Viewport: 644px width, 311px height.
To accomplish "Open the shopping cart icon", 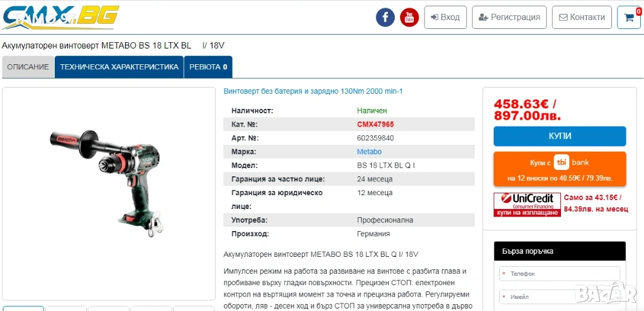I will click(628, 17).
